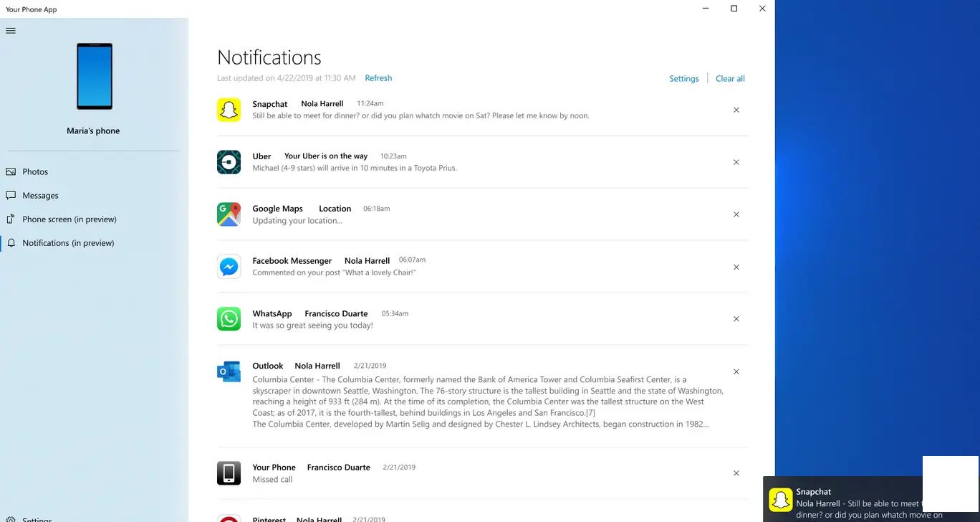This screenshot has width=980, height=522.
Task: Clear all notifications
Action: 730,79
